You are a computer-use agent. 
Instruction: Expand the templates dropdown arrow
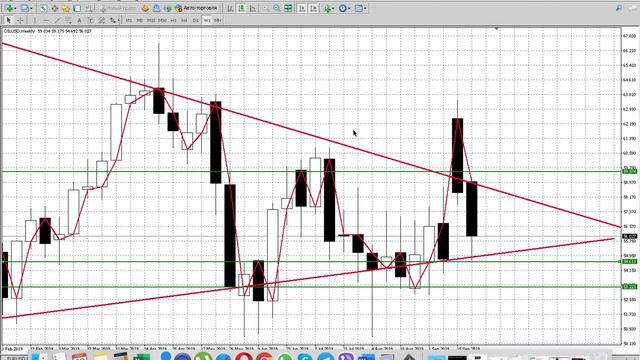[365, 8]
